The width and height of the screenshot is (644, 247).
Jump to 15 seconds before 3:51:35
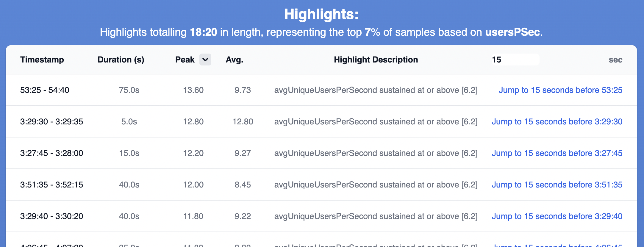tap(557, 185)
